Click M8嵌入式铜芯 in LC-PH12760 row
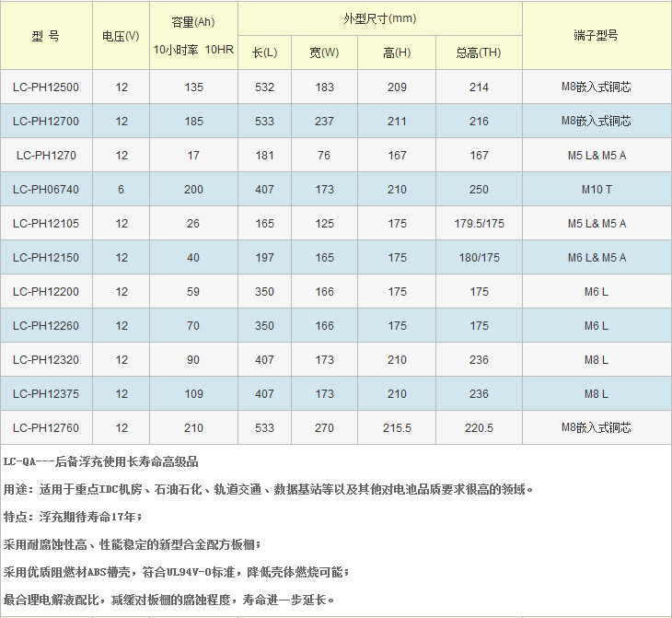 597,427
